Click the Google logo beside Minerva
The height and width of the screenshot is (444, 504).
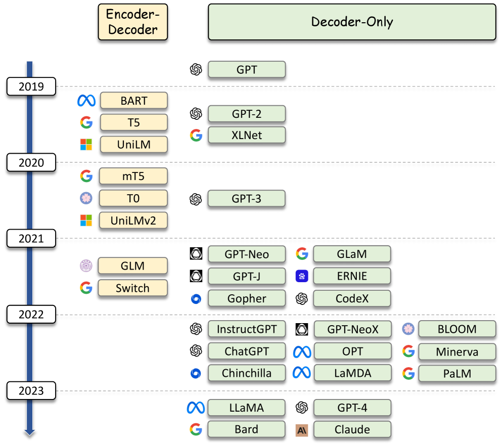click(408, 351)
